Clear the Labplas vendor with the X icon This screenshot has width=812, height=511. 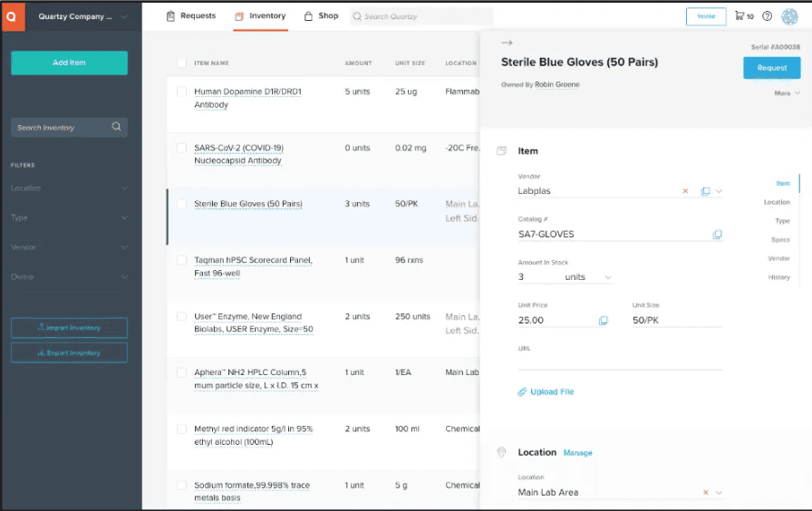point(685,191)
